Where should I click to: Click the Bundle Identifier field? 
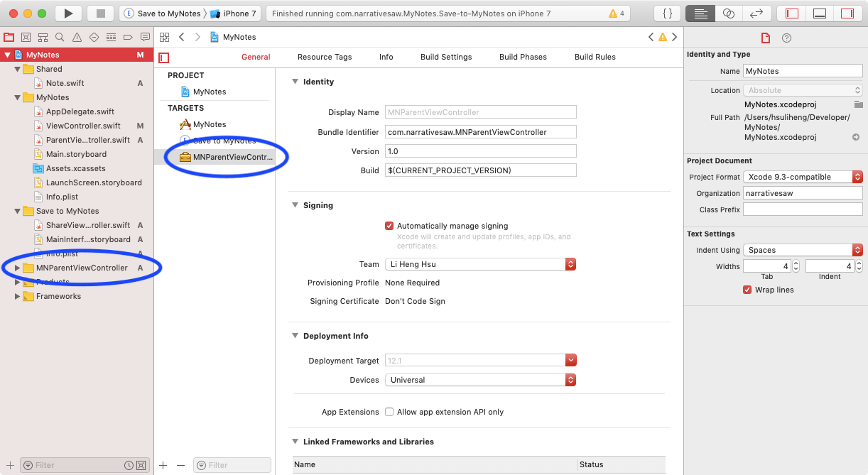(x=480, y=132)
